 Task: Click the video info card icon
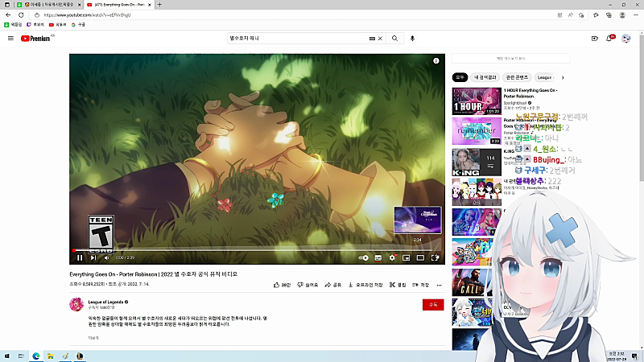click(x=436, y=61)
